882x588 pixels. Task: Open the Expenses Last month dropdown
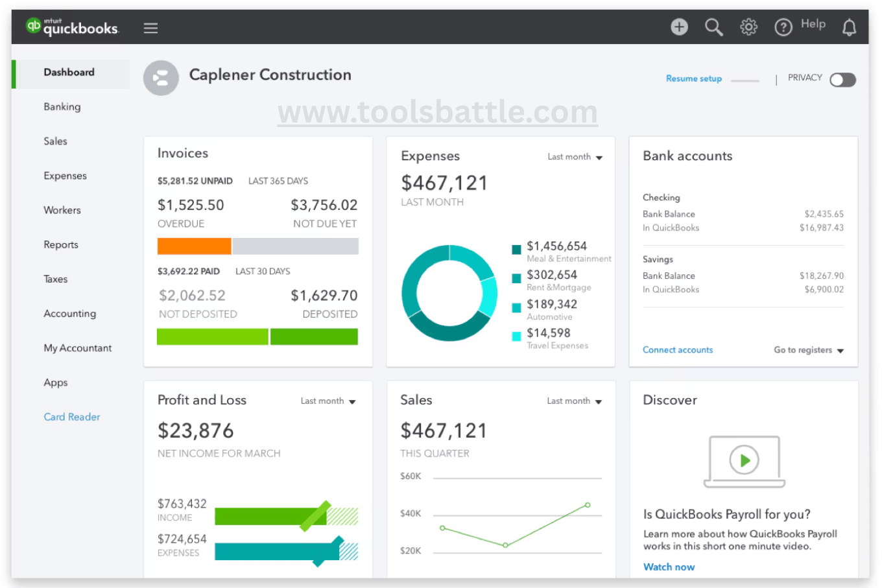tap(575, 156)
